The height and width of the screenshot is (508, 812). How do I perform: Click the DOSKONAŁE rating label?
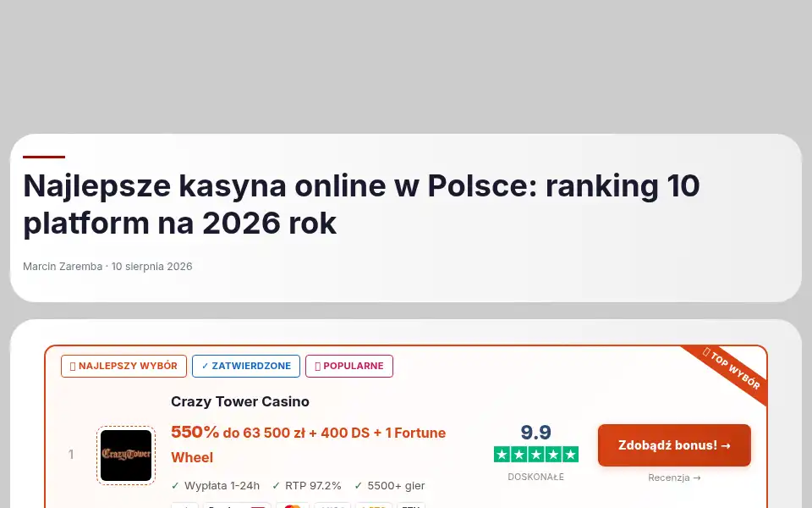tap(536, 477)
